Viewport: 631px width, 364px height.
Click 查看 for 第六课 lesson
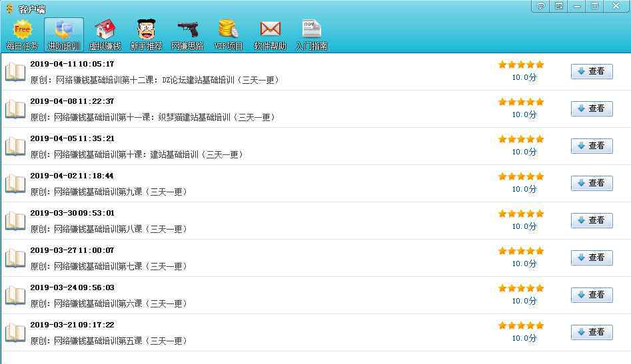click(x=592, y=295)
